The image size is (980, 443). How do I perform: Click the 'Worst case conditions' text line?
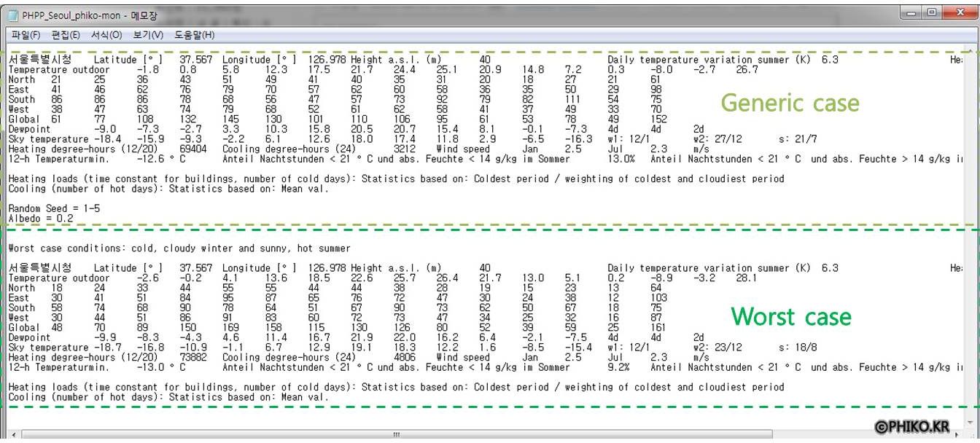179,248
